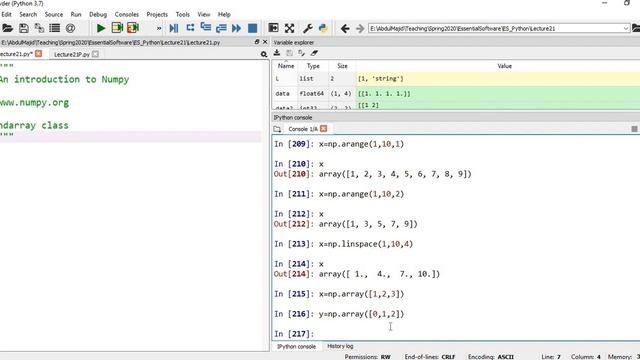The width and height of the screenshot is (640, 360).
Task: Go forward to next directory
Action: 360,28
